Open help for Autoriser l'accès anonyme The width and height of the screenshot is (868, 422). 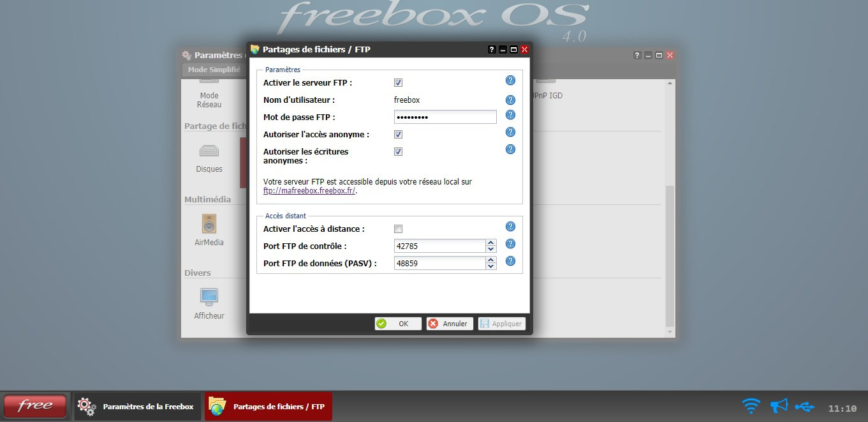pos(510,132)
